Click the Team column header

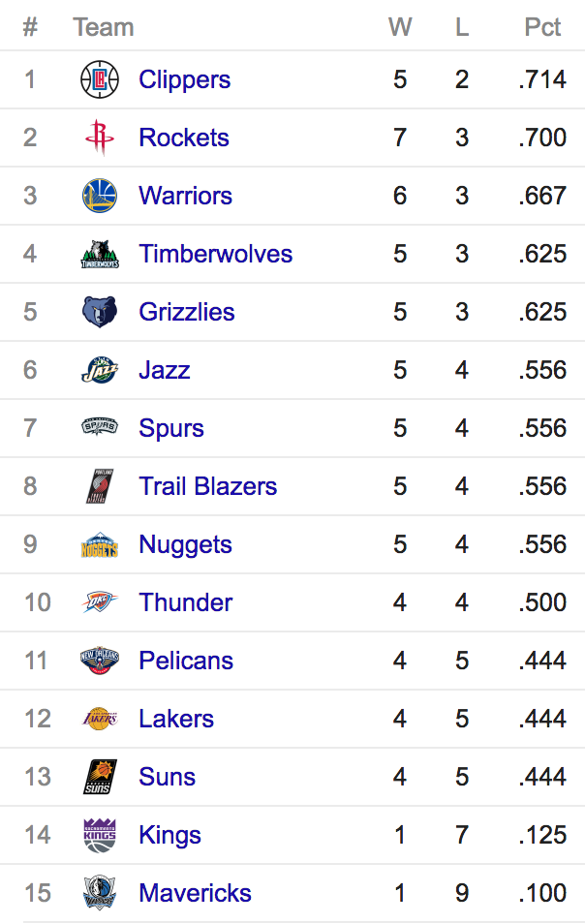click(103, 27)
